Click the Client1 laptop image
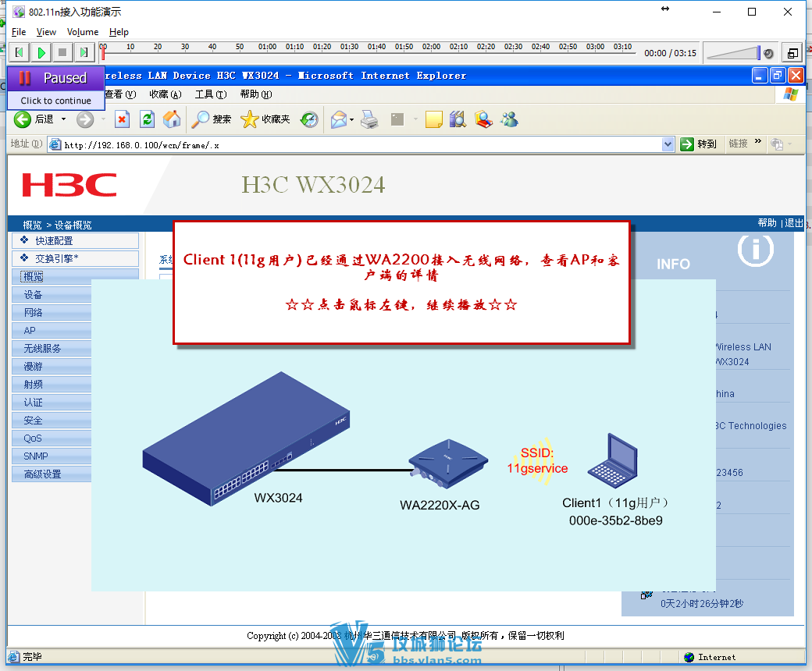 click(613, 460)
